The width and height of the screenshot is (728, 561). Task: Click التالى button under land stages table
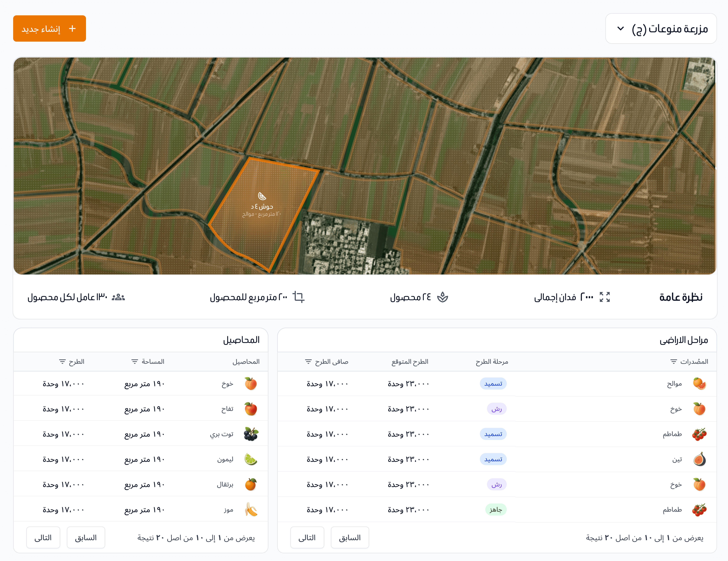click(x=307, y=538)
